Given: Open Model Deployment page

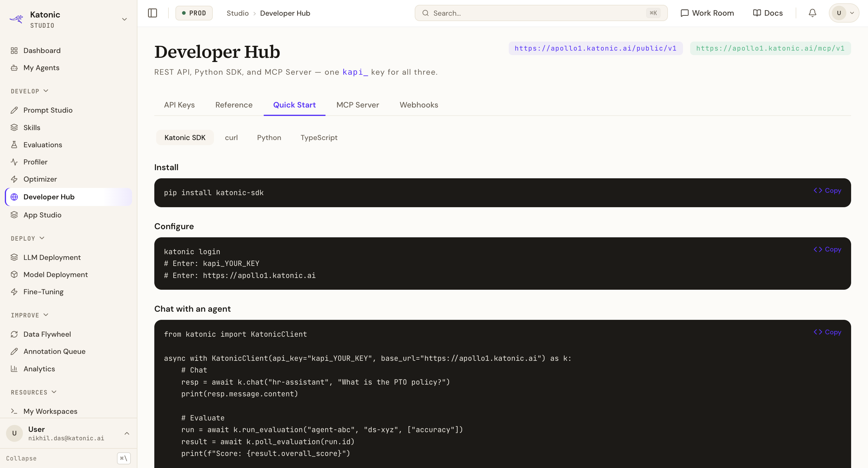Looking at the screenshot, I should point(69,274).
